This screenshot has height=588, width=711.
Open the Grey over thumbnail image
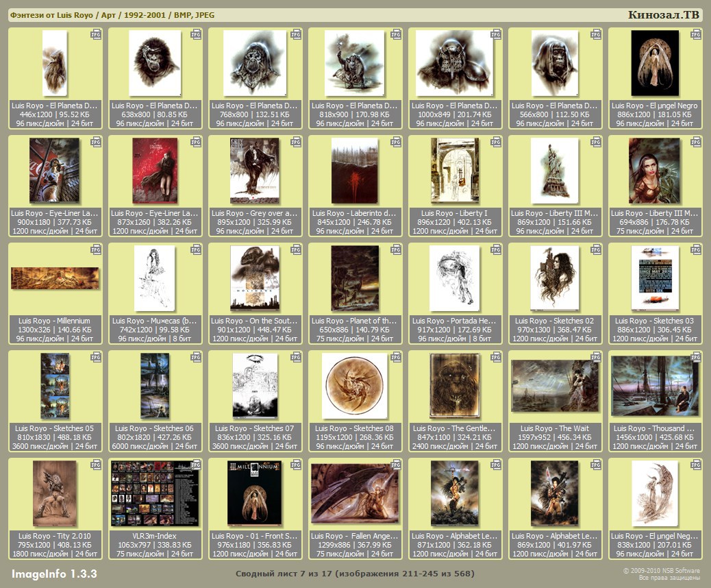(x=255, y=171)
